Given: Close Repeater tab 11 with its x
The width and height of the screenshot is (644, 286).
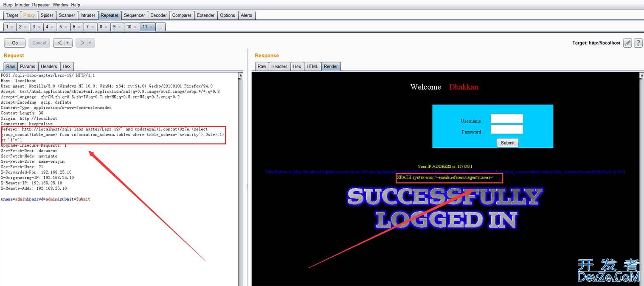Looking at the screenshot, I should click(x=151, y=27).
